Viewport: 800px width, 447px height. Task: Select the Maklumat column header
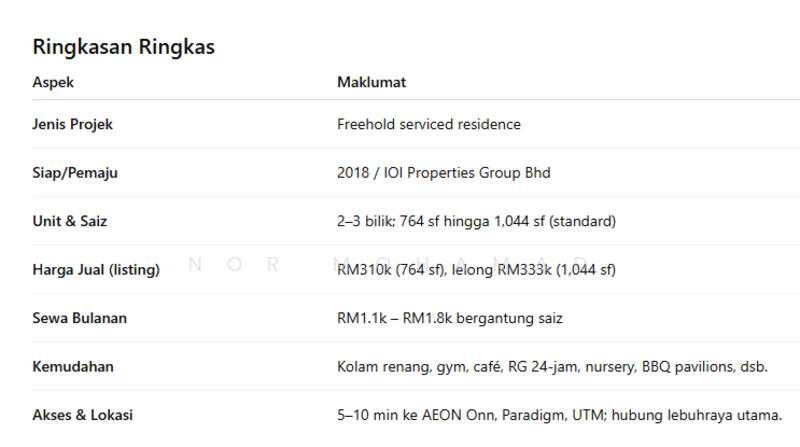tap(371, 82)
